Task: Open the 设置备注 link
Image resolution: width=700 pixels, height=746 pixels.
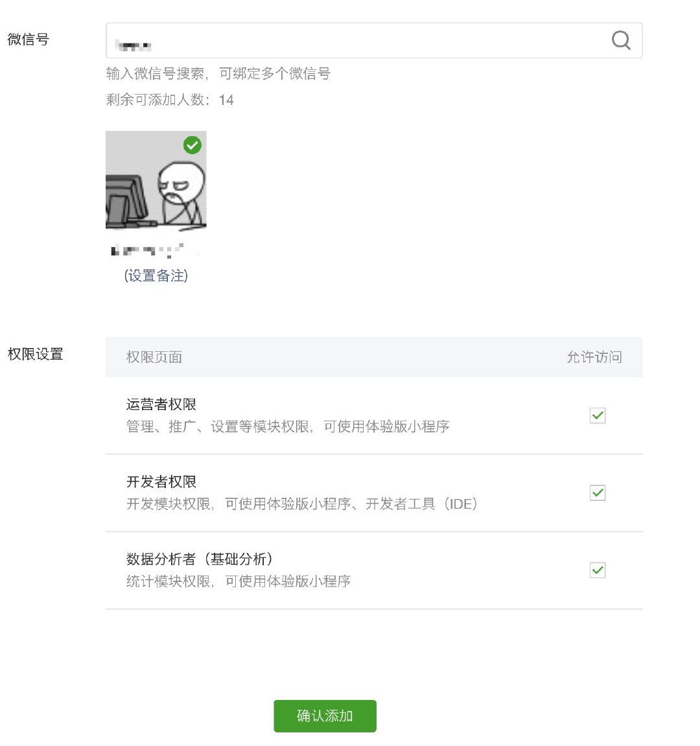Action: [x=156, y=276]
